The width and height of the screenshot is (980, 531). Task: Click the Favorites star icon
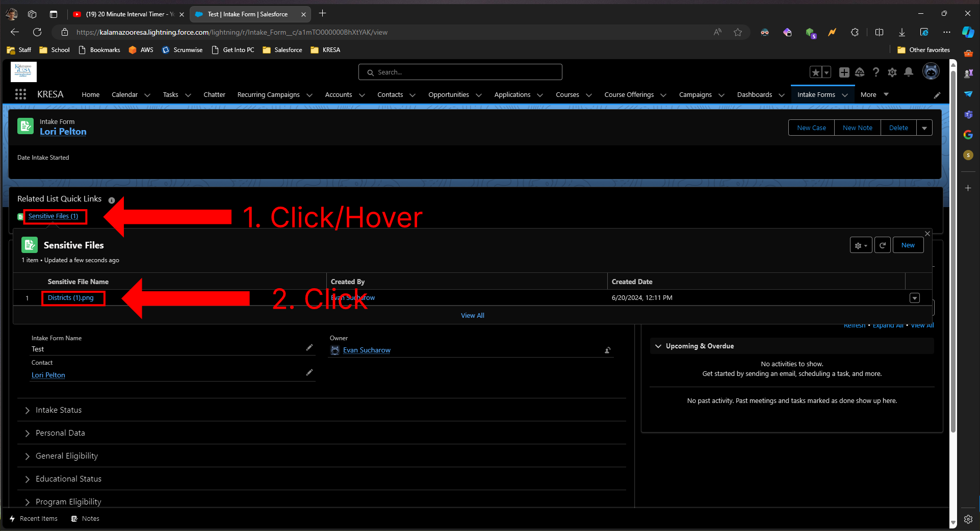(x=816, y=72)
